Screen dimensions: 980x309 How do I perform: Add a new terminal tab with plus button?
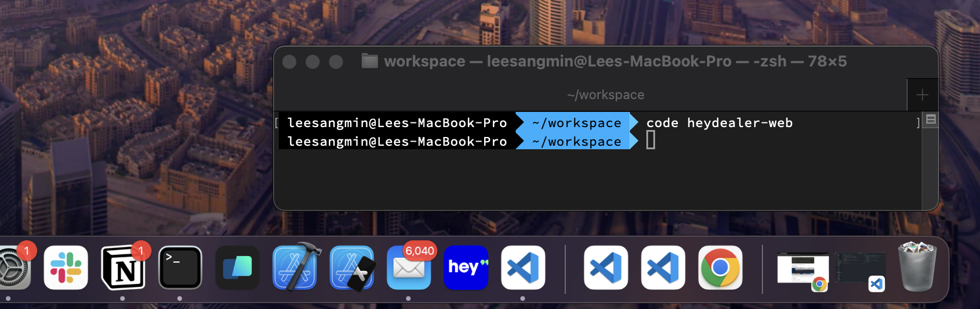[922, 95]
